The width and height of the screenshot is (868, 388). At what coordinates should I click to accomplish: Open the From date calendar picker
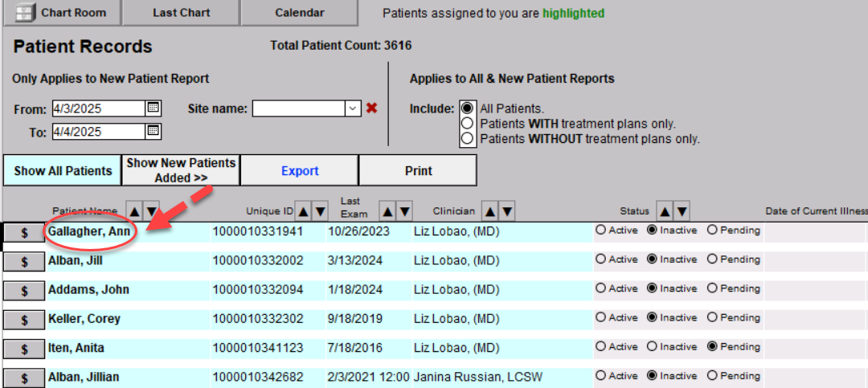point(154,108)
